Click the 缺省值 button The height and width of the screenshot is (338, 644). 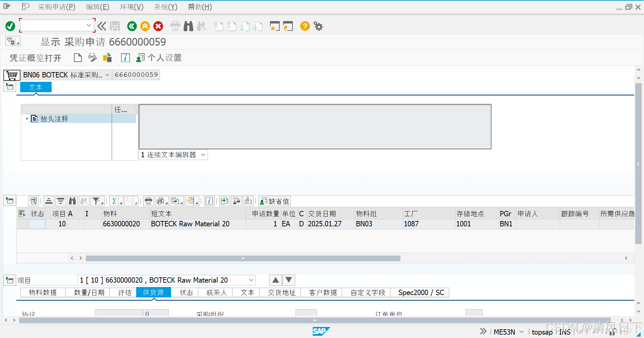point(274,201)
